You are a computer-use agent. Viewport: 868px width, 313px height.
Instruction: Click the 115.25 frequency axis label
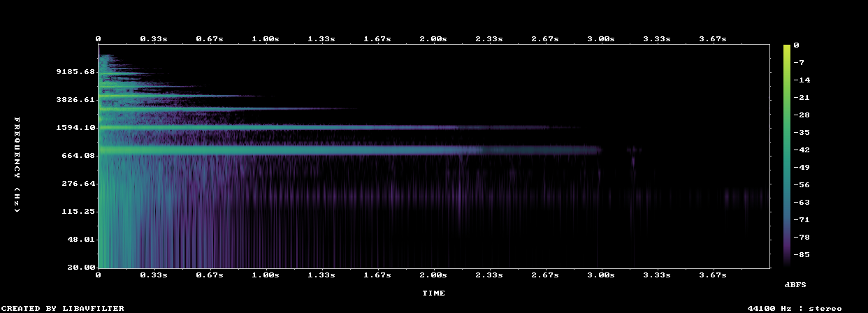(78, 212)
